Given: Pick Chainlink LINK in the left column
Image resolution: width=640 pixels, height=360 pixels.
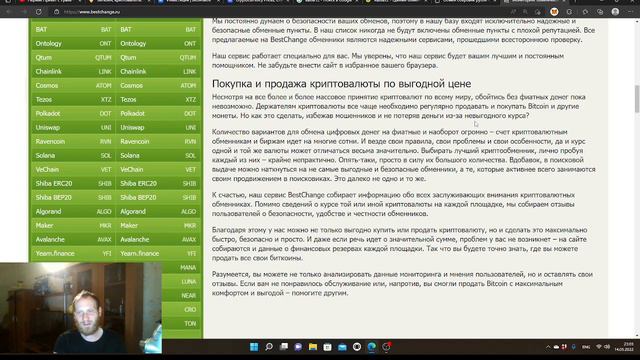Looking at the screenshot, I should [x=73, y=71].
